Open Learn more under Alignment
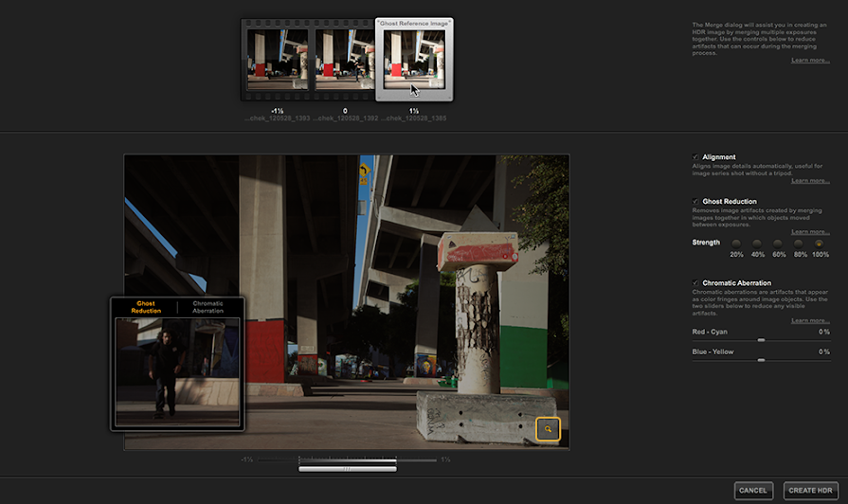 point(810,180)
